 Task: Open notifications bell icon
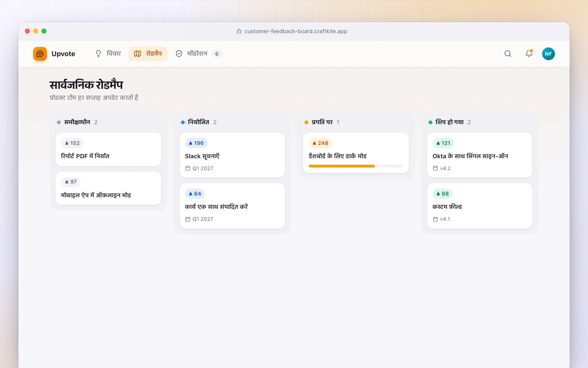coord(529,54)
